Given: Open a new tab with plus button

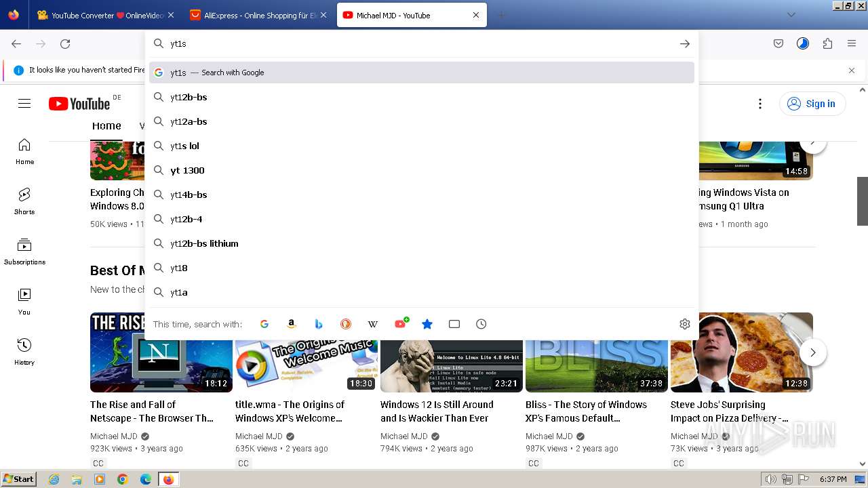Looking at the screenshot, I should click(x=502, y=15).
